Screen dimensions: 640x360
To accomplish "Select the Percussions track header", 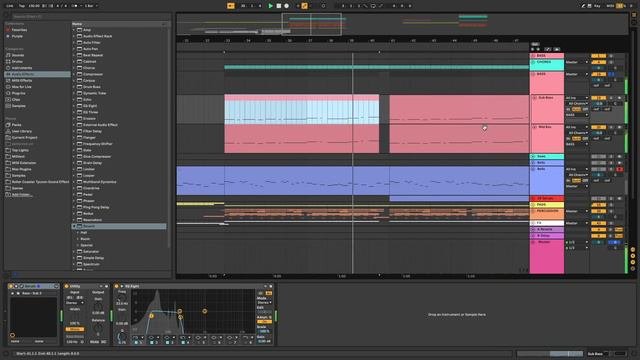I will click(547, 214).
